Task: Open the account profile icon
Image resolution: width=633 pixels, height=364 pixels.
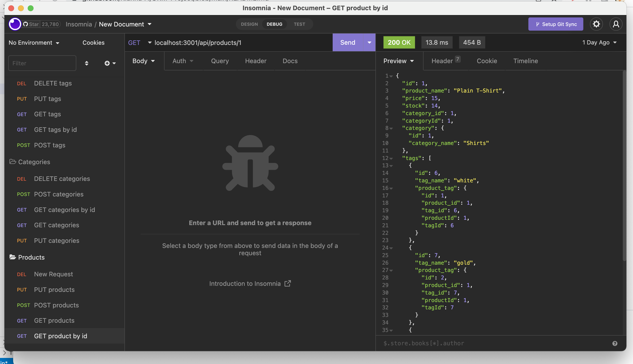Action: (616, 24)
